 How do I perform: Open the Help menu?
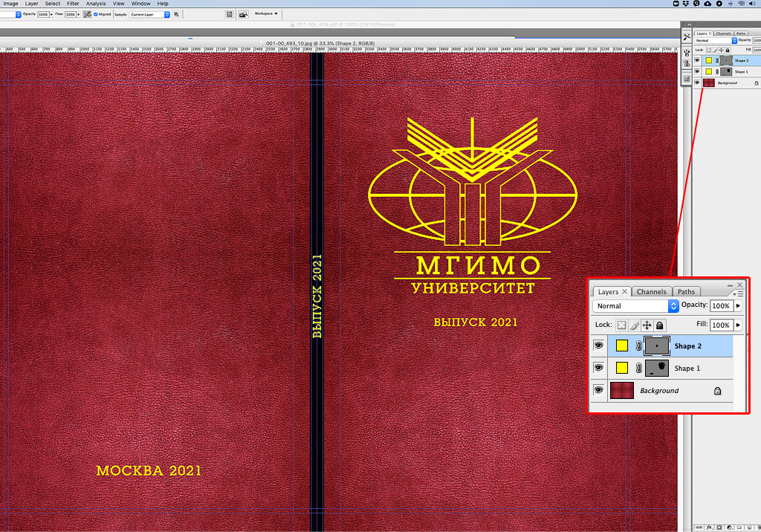pyautogui.click(x=163, y=4)
